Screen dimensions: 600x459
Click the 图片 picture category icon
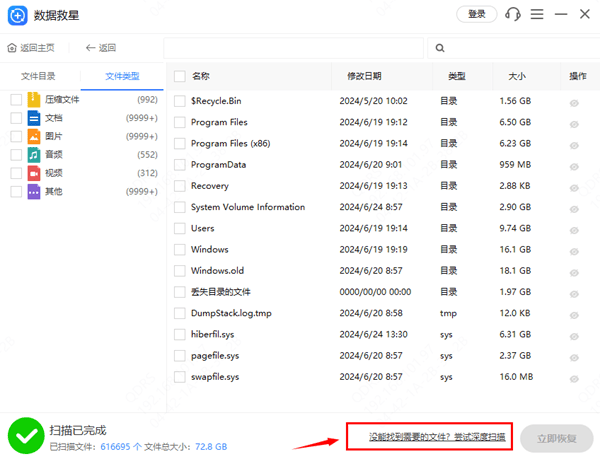tap(33, 136)
